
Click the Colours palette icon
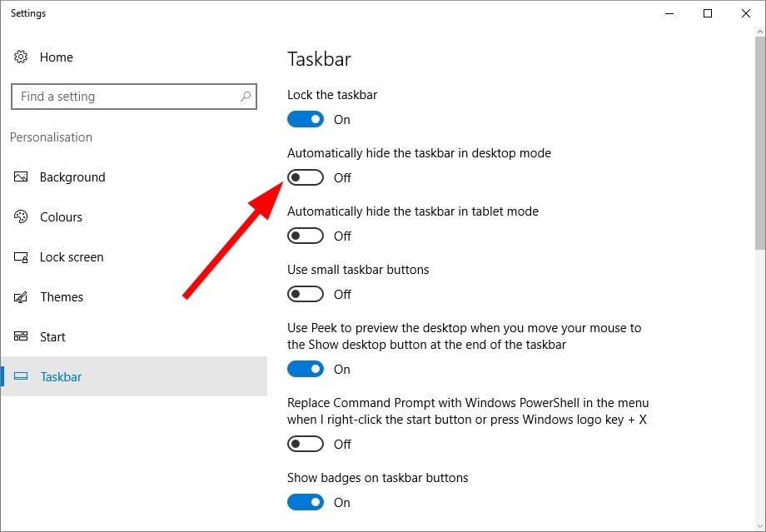[21, 216]
